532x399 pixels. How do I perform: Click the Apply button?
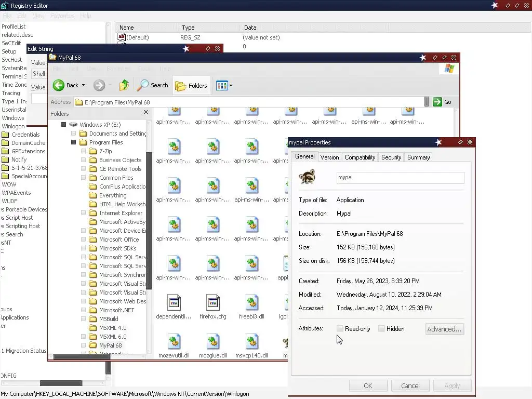tap(452, 386)
